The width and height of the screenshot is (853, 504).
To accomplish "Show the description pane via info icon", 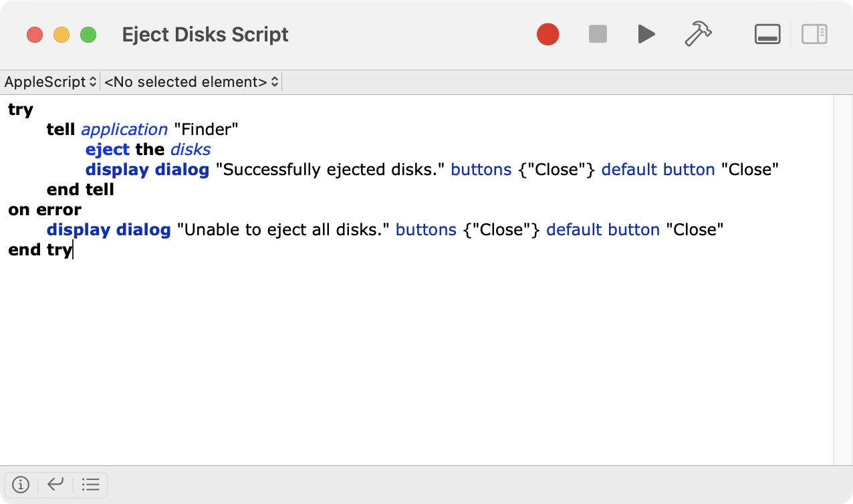I will (21, 485).
